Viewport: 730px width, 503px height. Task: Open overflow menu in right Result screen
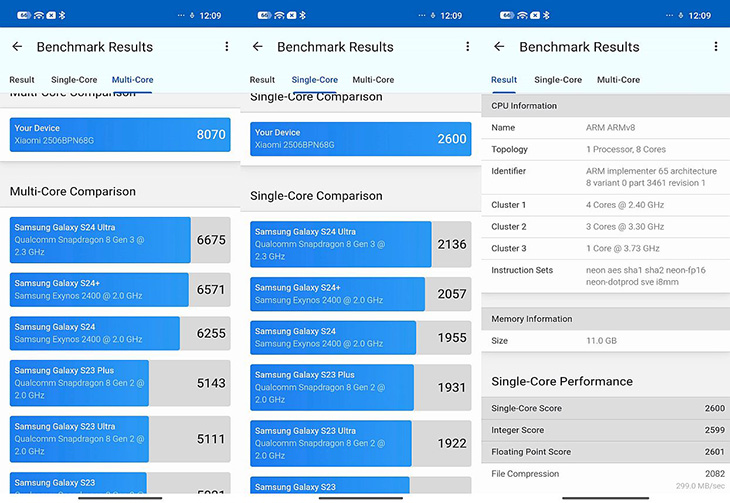(x=716, y=47)
